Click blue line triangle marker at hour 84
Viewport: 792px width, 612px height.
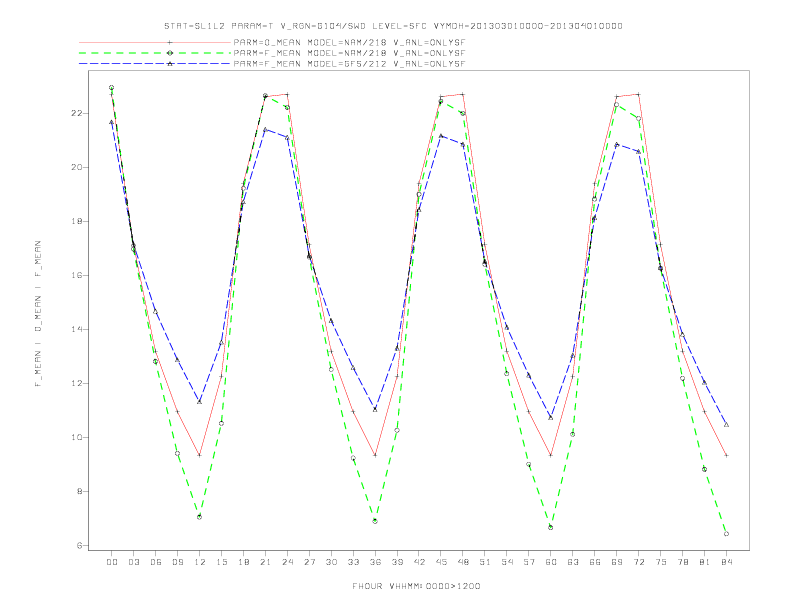[x=726, y=425]
